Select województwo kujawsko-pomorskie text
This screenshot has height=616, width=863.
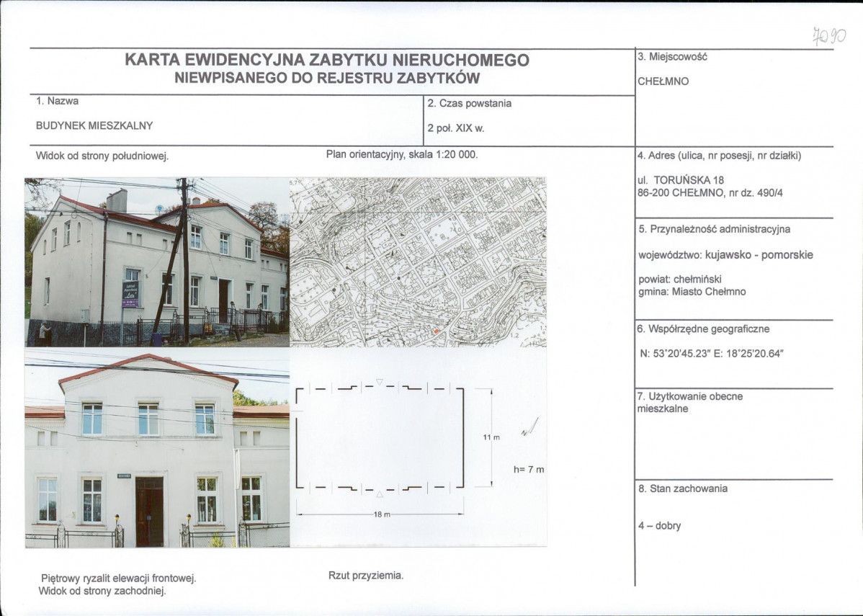point(726,254)
